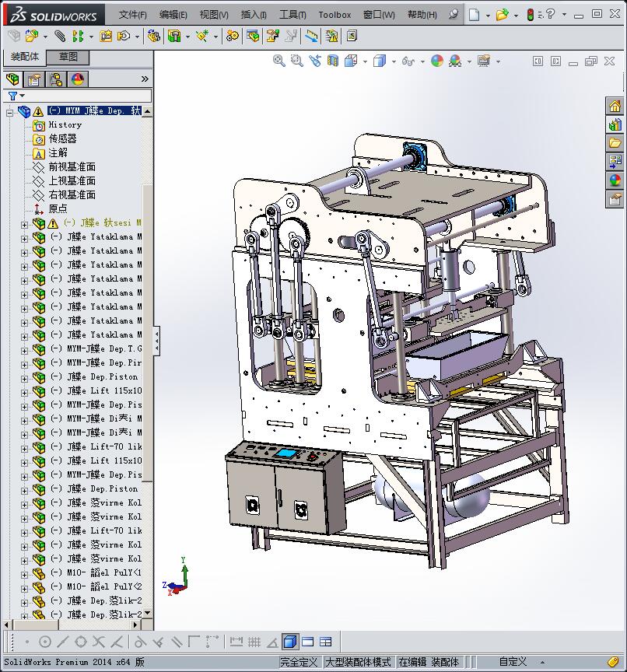This screenshot has width=627, height=672.
Task: Toggle the grid display icon in bottom toolbar
Action: pyautogui.click(x=254, y=642)
